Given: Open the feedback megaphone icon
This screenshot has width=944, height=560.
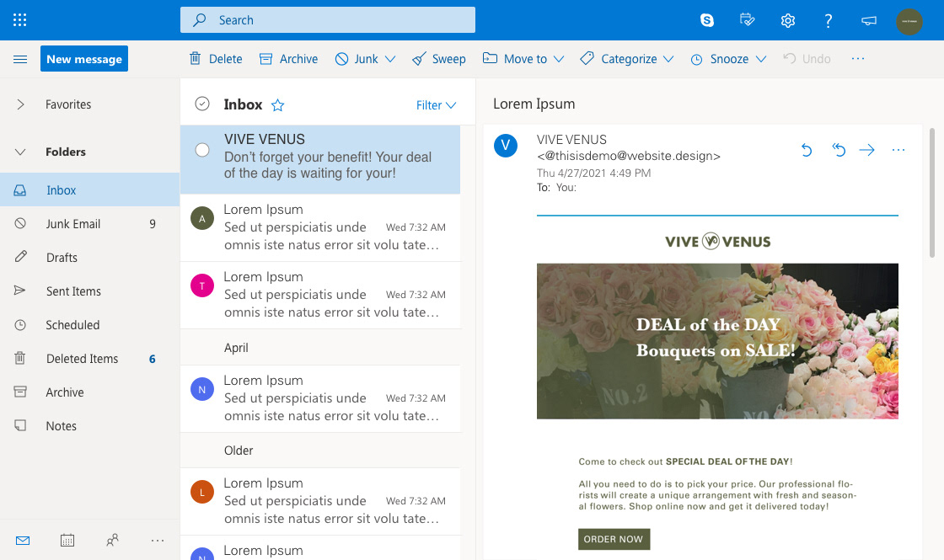Looking at the screenshot, I should click(869, 20).
